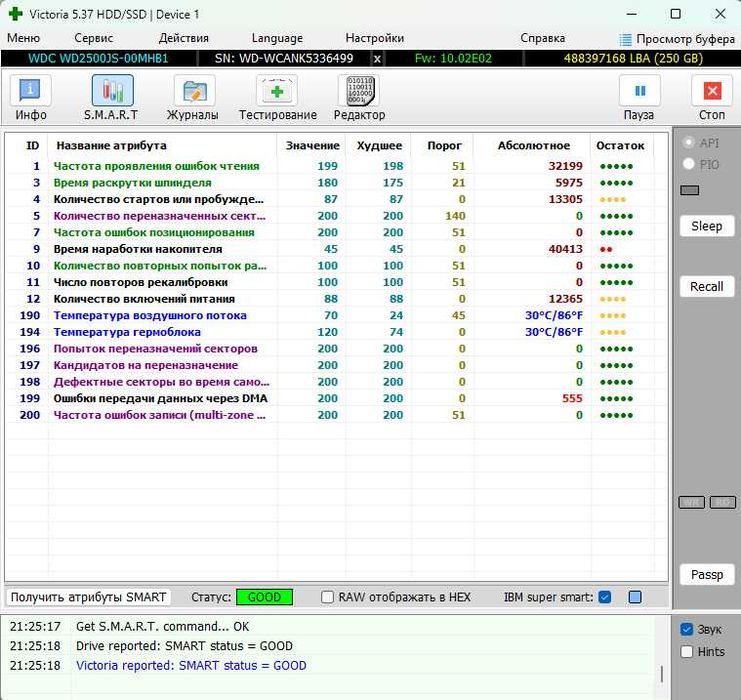Open the Меню menu
This screenshot has width=741, height=700.
click(23, 38)
